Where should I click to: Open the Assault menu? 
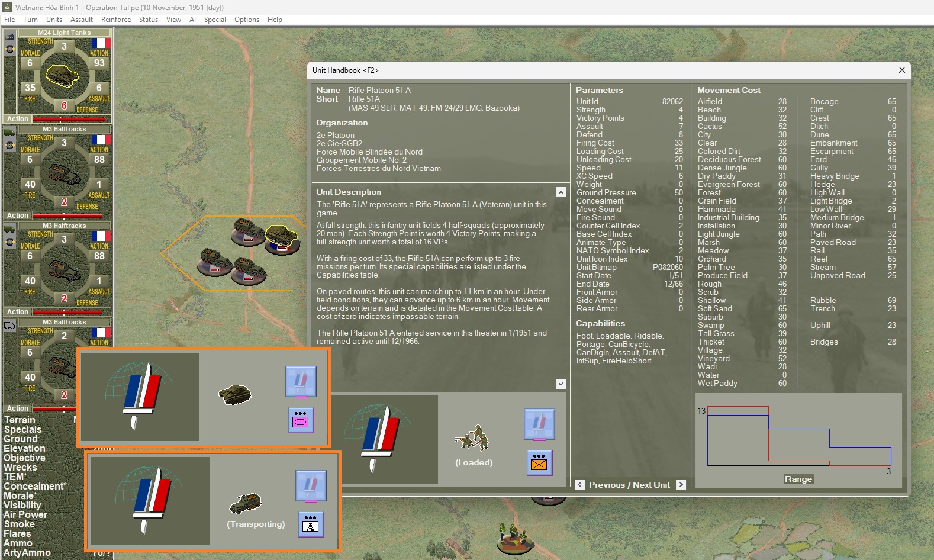pos(82,20)
